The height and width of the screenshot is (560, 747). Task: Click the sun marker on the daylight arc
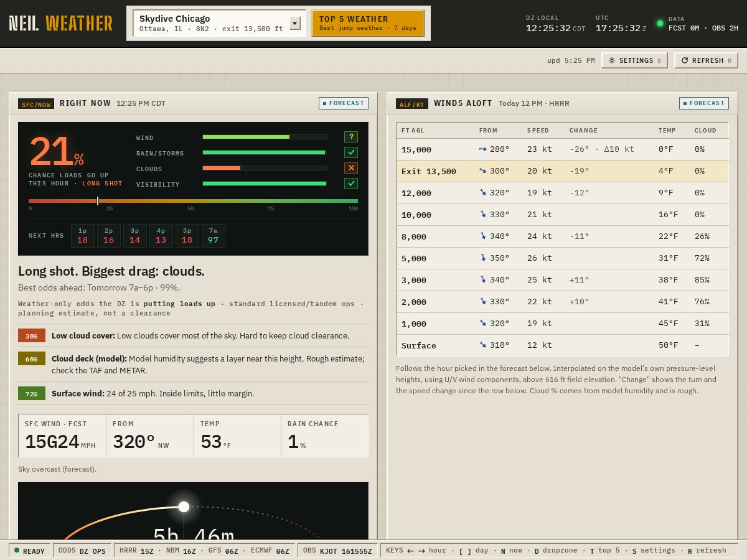click(x=184, y=506)
